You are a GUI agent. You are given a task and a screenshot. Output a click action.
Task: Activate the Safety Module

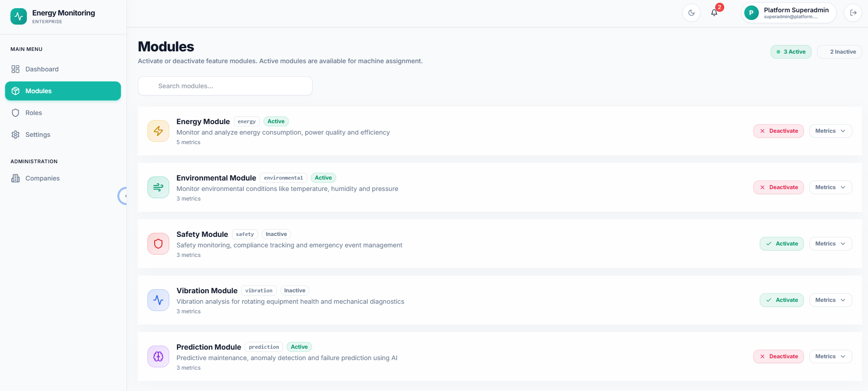782,244
